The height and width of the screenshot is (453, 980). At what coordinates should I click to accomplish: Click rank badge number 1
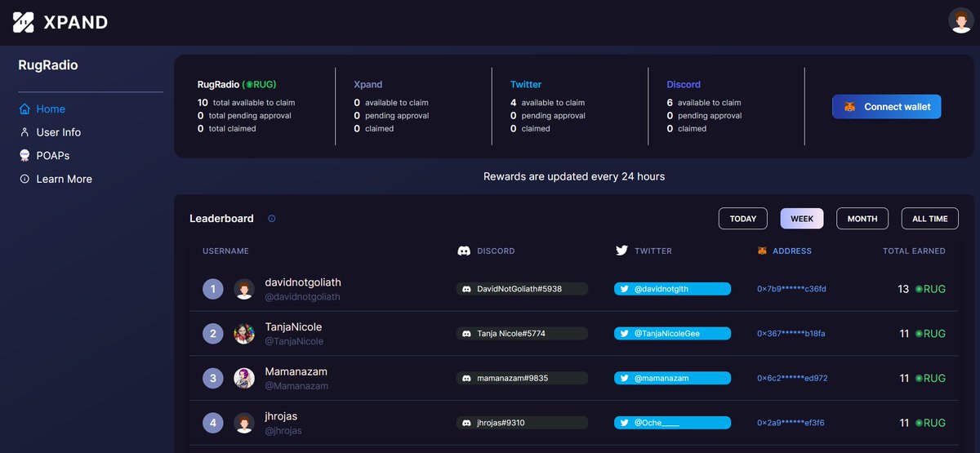pos(212,289)
